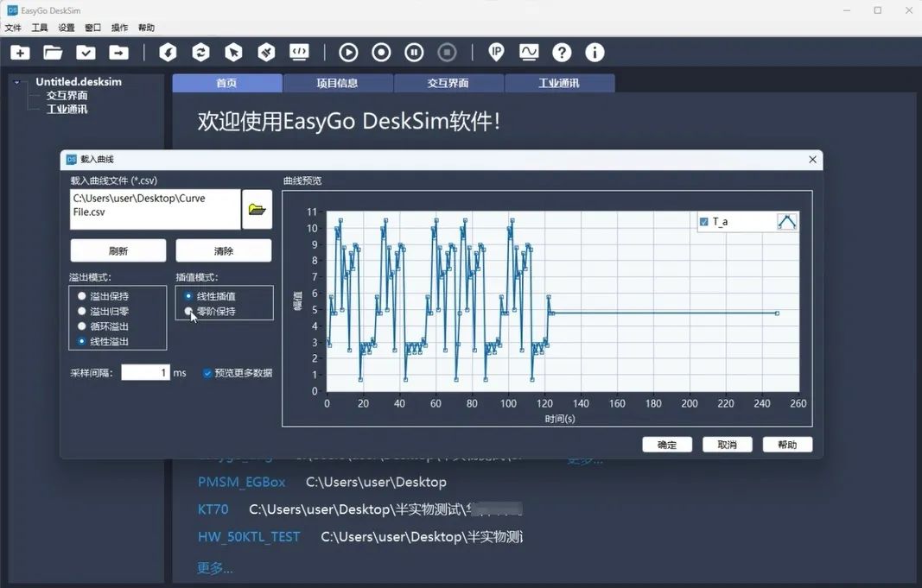Viewport: 922px width, 588px height.
Task: Open a project with the open-folder icon
Action: coord(53,53)
